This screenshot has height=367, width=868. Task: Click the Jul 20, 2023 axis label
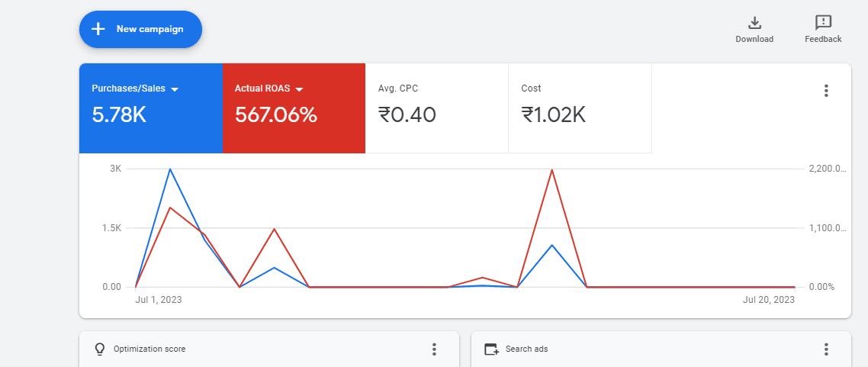coord(768,300)
